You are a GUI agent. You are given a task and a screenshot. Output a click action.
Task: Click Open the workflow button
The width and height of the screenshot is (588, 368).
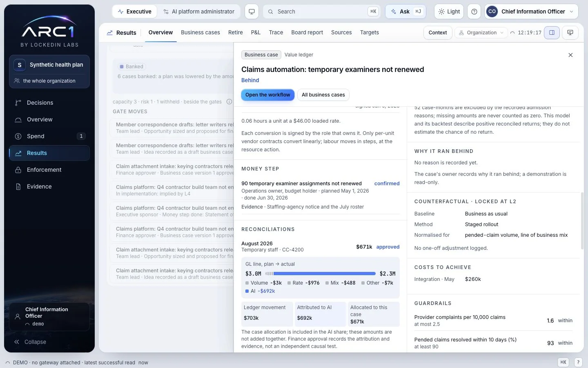[x=268, y=95]
